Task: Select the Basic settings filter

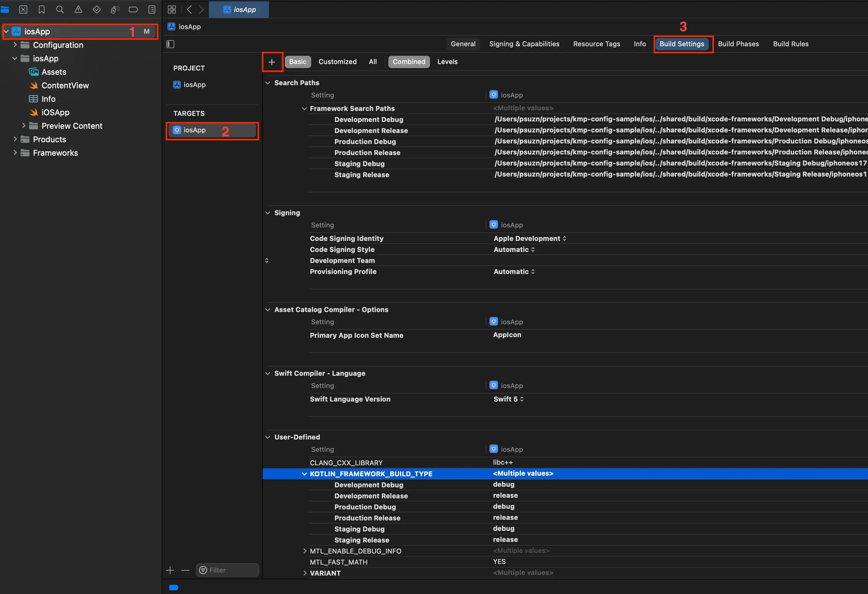Action: pos(298,62)
